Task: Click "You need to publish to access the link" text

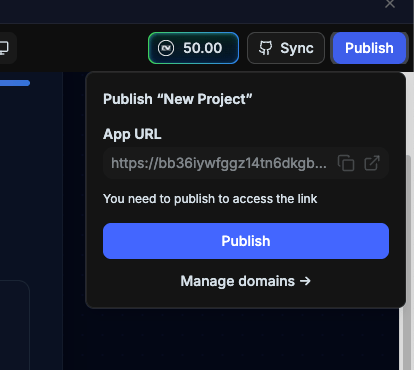Action: [210, 199]
